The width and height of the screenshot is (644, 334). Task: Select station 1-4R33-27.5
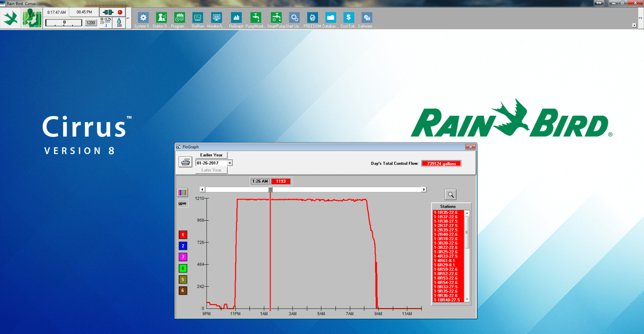click(x=448, y=256)
